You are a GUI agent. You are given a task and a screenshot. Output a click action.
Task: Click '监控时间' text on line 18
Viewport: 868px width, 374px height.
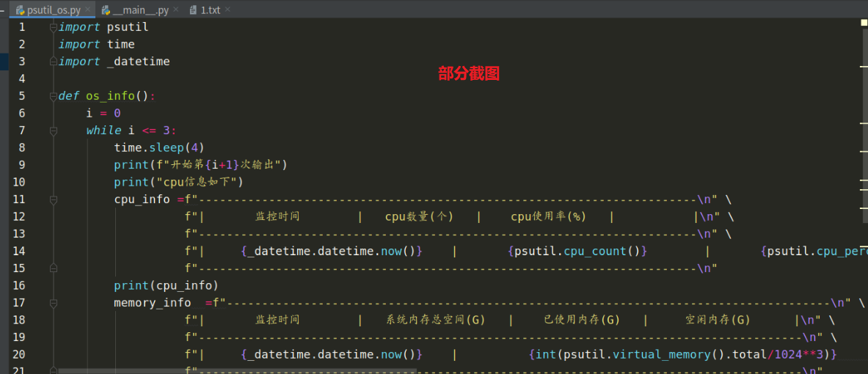(277, 320)
